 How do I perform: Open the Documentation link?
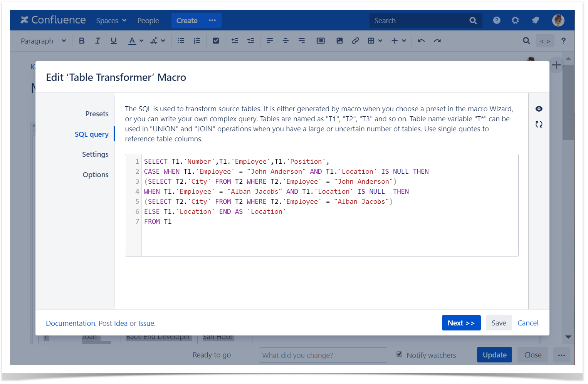tap(71, 324)
